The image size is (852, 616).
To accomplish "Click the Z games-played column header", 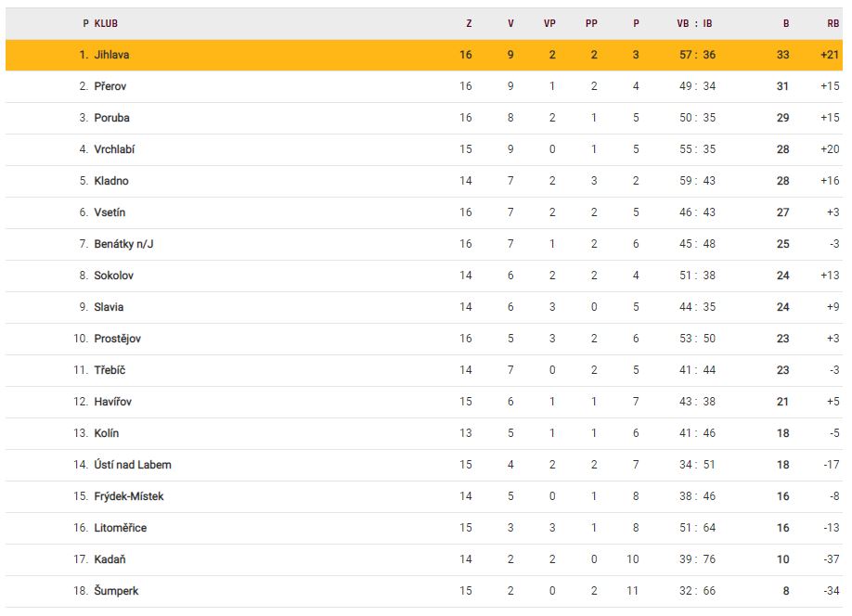I will click(x=469, y=23).
